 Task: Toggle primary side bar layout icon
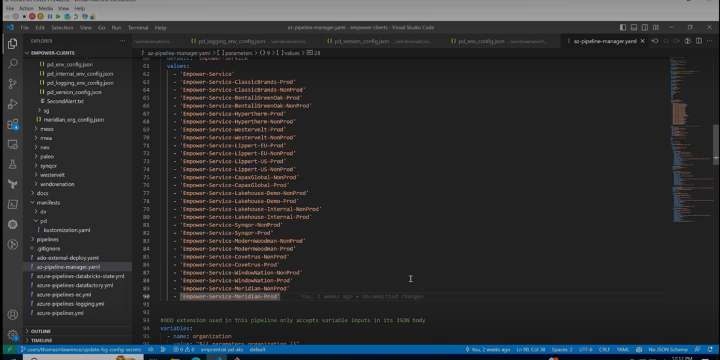click(623, 28)
